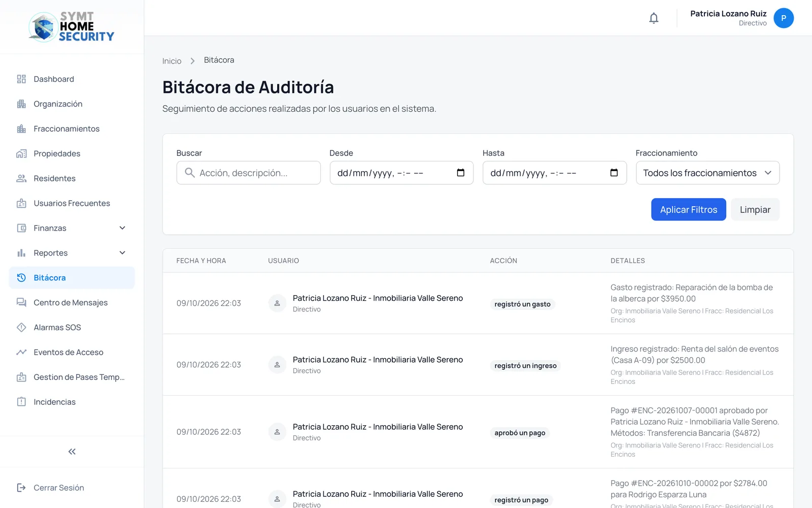
Task: Click the Propiedades house icon
Action: pos(21,154)
